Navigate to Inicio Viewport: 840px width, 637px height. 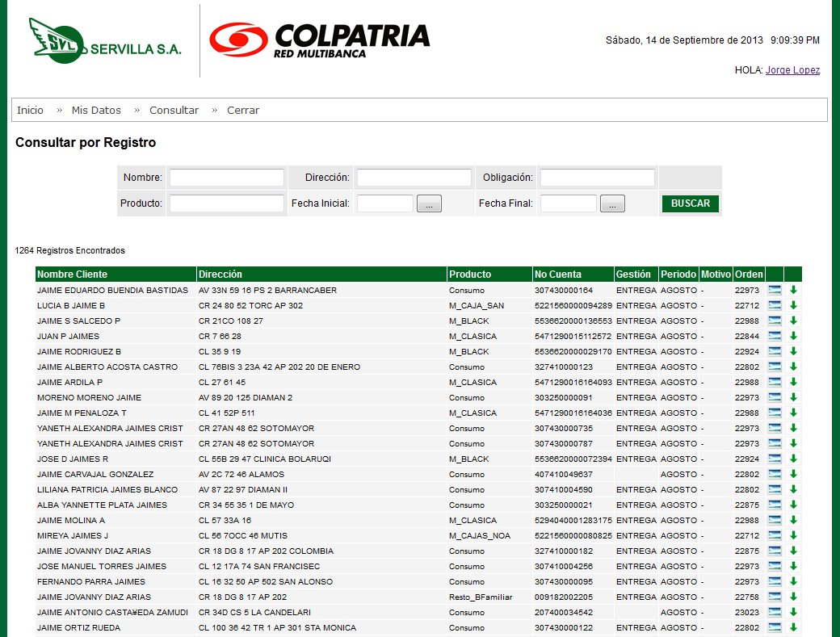[x=30, y=110]
